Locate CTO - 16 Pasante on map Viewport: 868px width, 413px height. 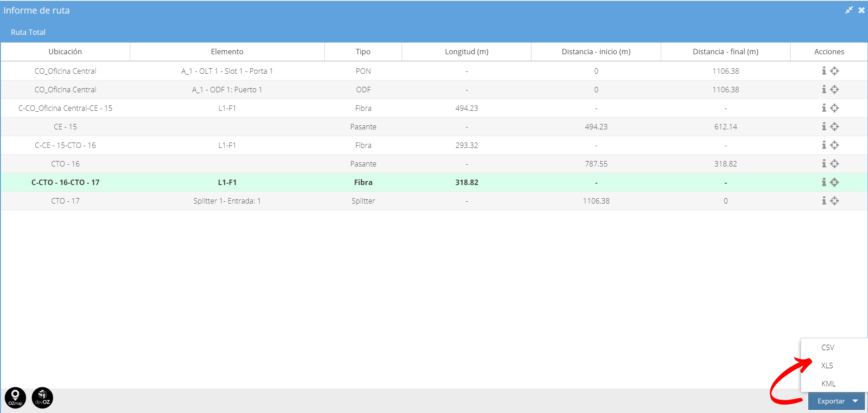[x=835, y=163]
